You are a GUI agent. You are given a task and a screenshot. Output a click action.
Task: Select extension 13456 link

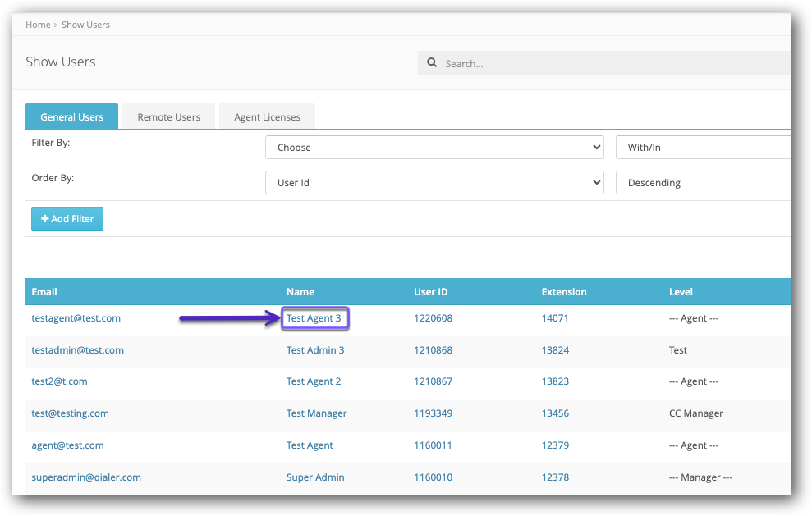(555, 413)
